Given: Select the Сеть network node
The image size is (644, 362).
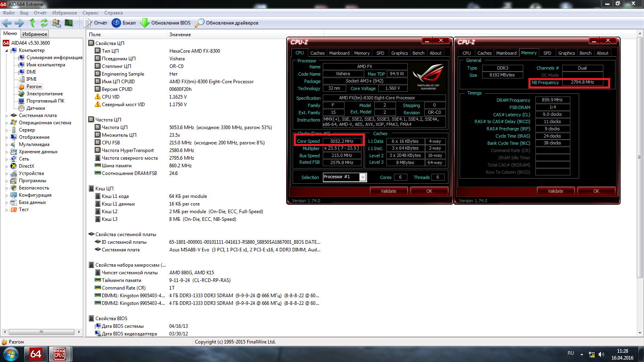Looking at the screenshot, I should point(24,159).
